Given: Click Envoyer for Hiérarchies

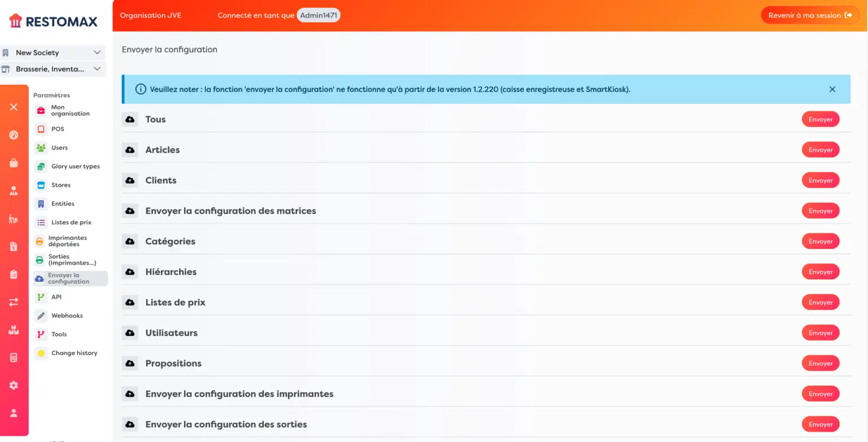Looking at the screenshot, I should (821, 272).
